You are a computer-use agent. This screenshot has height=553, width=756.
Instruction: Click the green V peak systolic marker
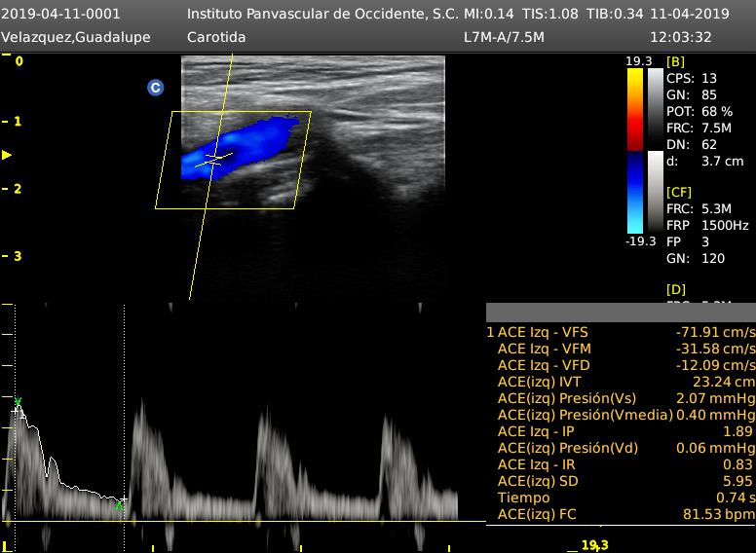(18, 402)
